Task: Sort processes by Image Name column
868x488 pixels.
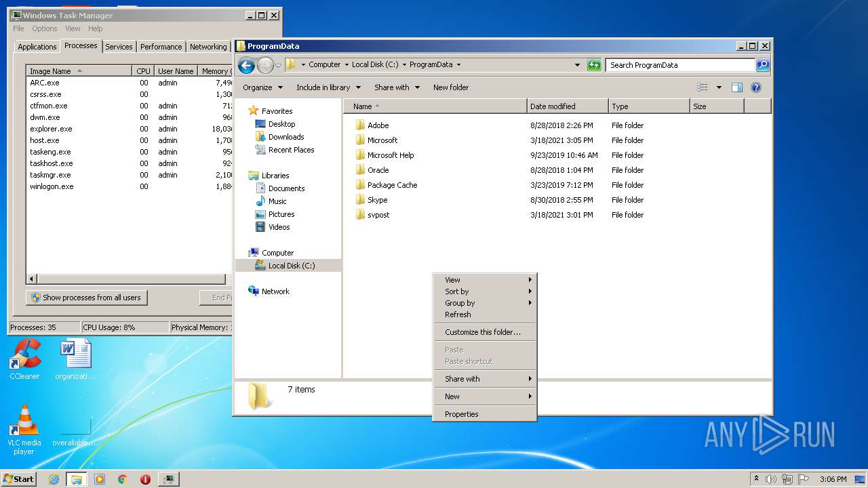Action: click(79, 71)
